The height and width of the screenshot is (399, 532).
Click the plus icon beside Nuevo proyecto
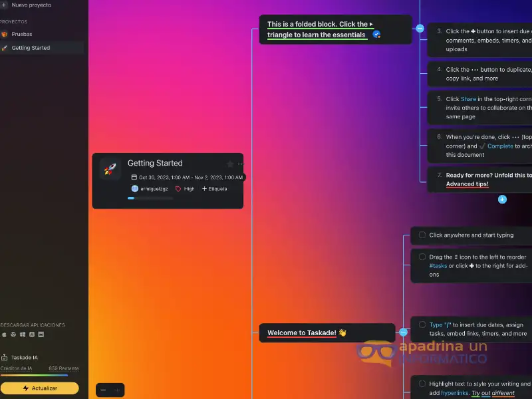click(x=4, y=5)
